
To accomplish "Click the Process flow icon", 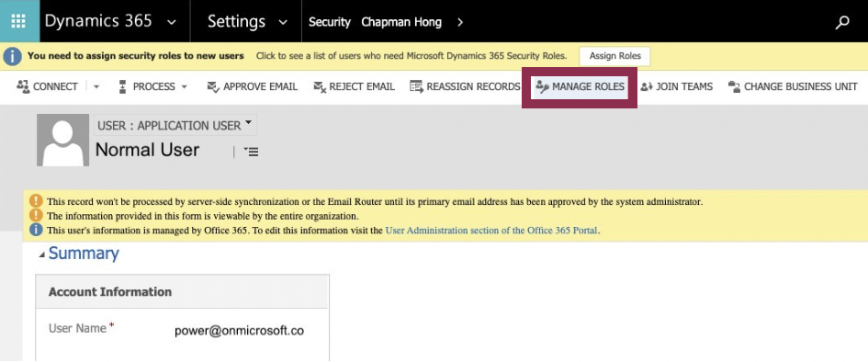I will (123, 86).
